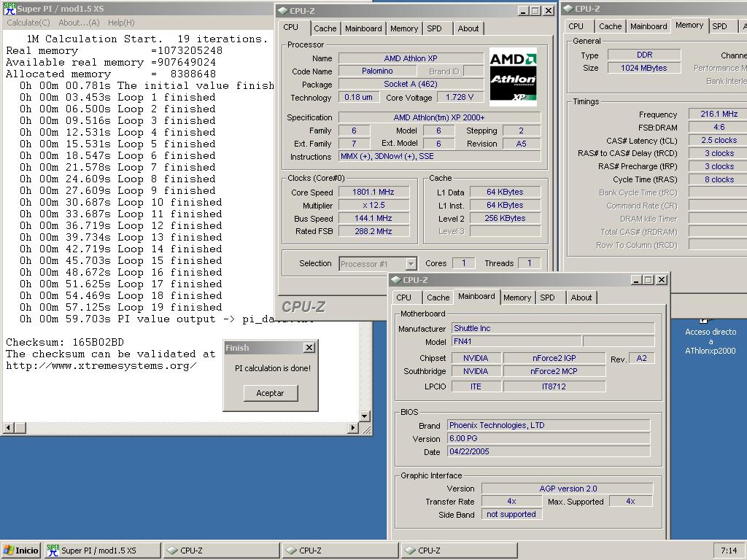Switch to About tab in CPU window
Viewport: 747px width, 560px height.
click(x=468, y=28)
